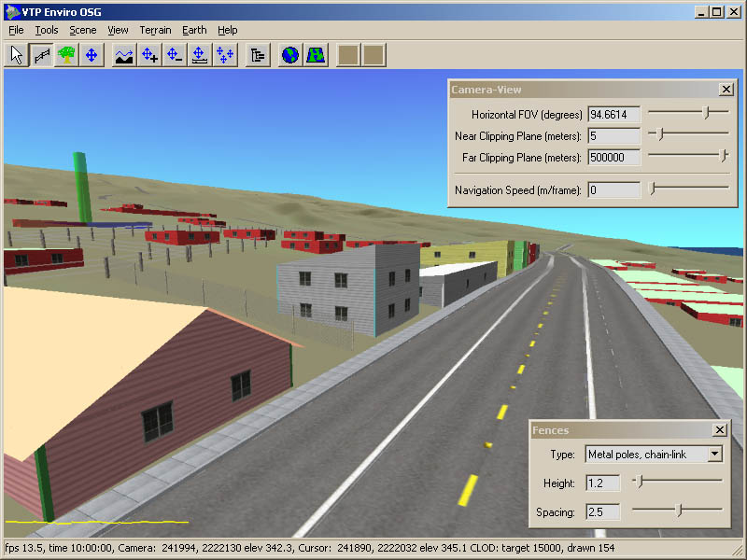
Task: Click the faster movement icon with plus
Action: (149, 55)
